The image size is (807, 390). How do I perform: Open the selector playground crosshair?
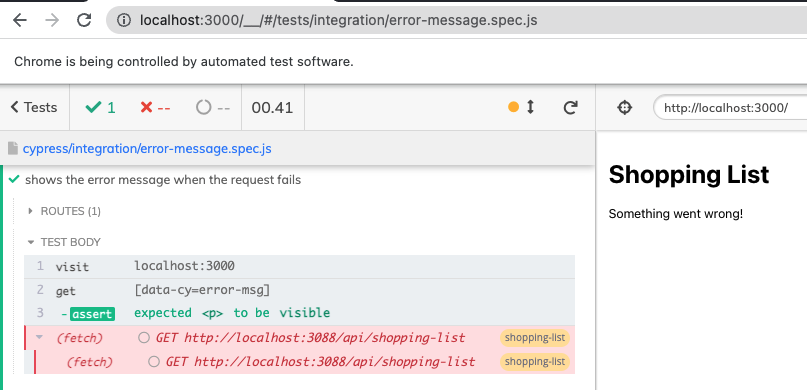point(624,108)
